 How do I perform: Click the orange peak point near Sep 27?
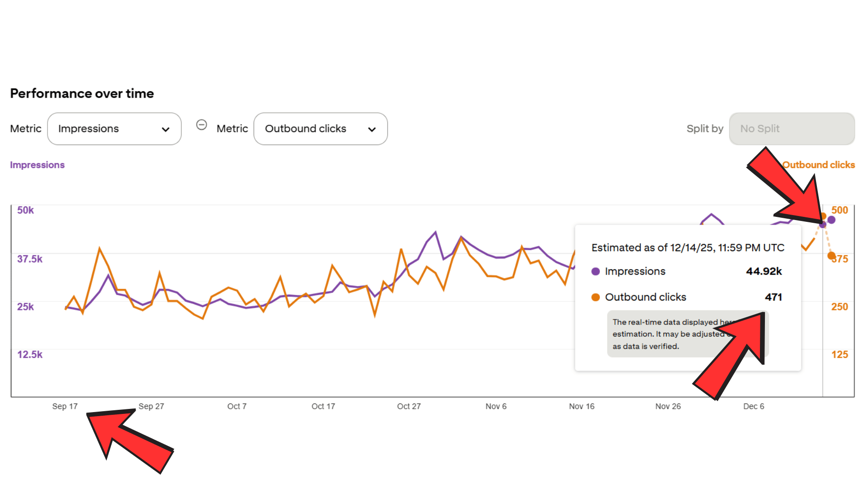[100, 248]
